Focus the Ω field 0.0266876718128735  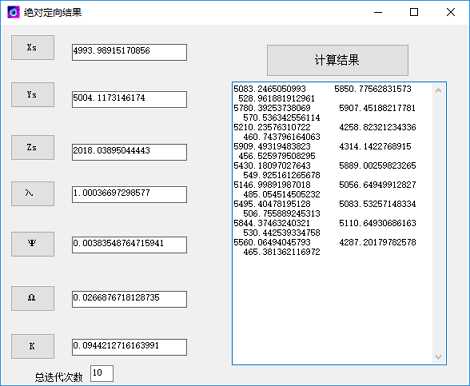pyautogui.click(x=129, y=299)
